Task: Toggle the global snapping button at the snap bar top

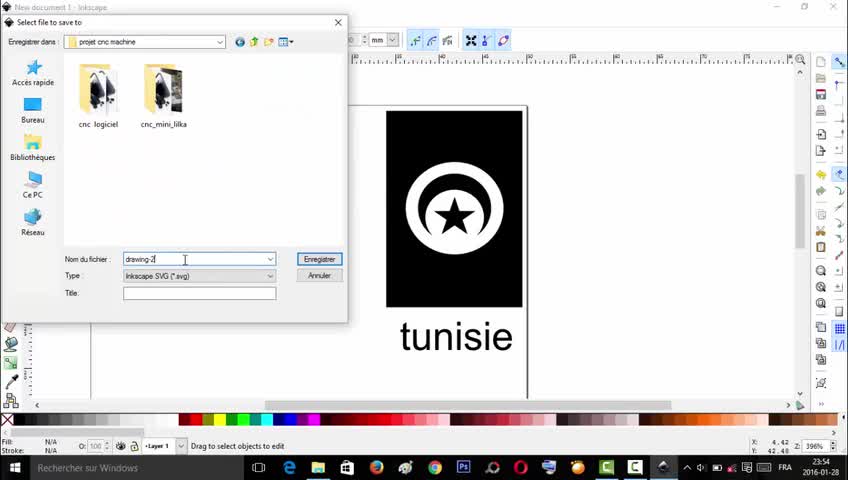Action: [839, 62]
